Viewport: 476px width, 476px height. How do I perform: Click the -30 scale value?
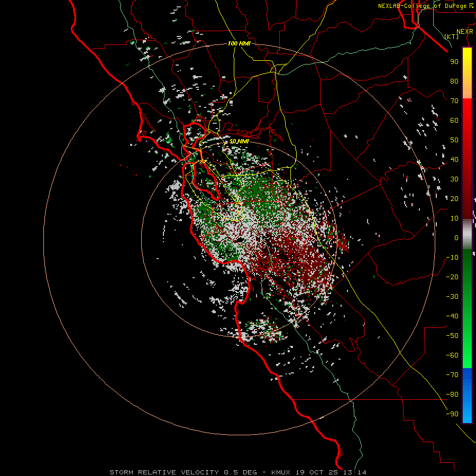pos(452,297)
